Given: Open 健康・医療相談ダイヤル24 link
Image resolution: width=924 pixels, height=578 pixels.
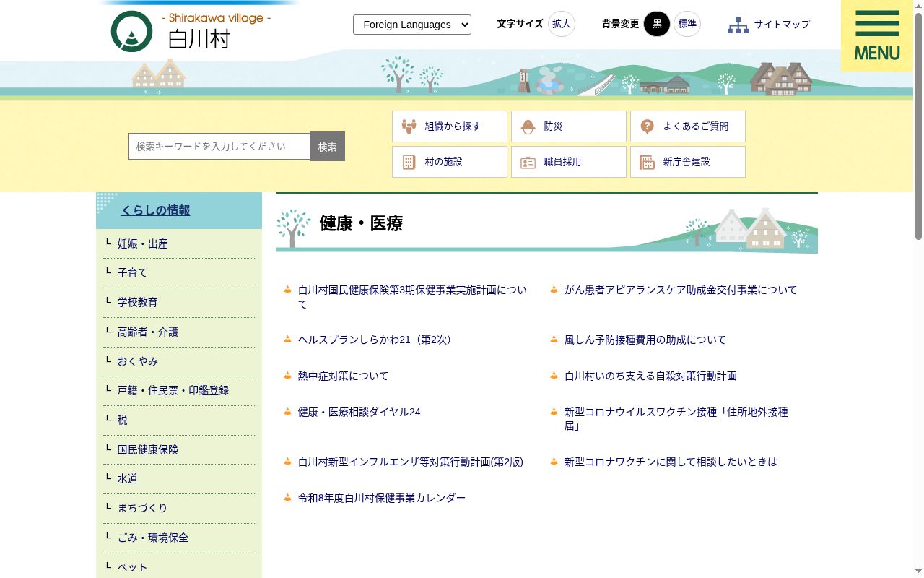Looking at the screenshot, I should tap(359, 412).
